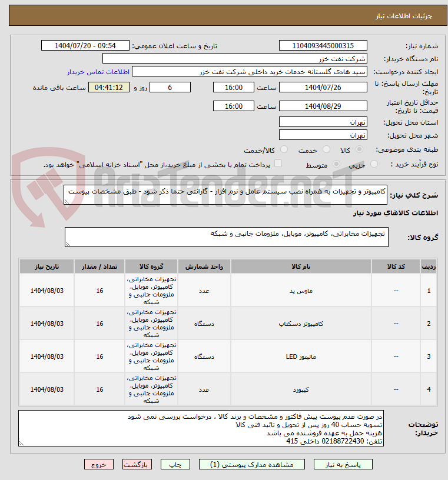Click the price validity time 16:00 field
Screen dimensions: 448x480
(x=234, y=106)
